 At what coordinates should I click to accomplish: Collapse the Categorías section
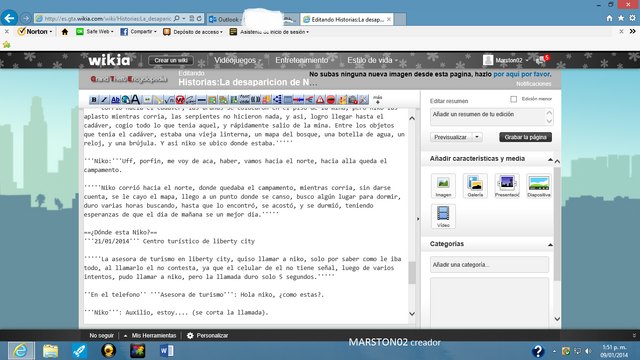click(x=550, y=244)
